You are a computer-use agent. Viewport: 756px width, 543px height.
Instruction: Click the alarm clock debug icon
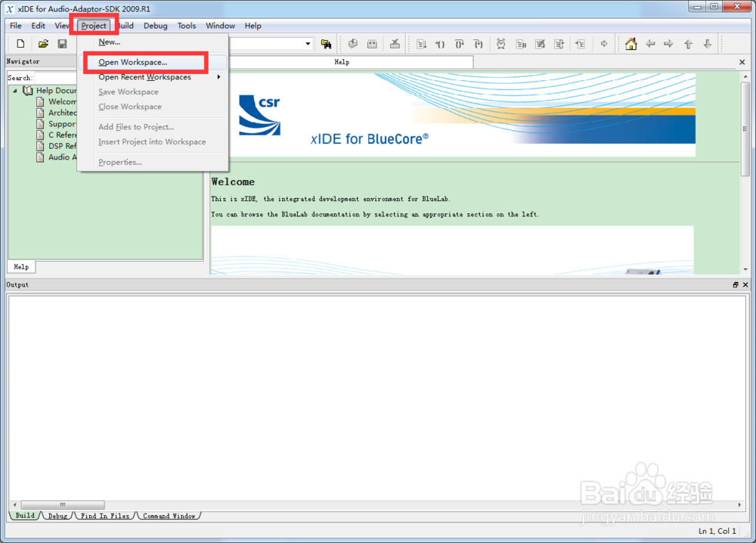501,44
